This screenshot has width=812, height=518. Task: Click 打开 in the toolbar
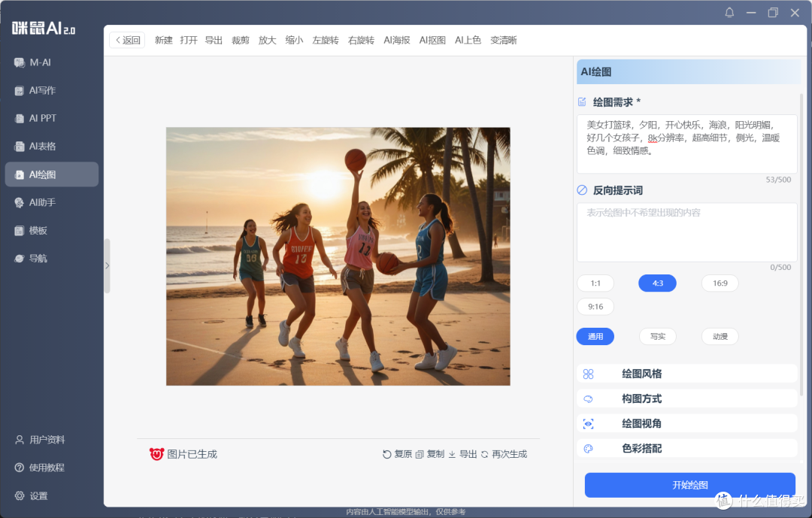(x=189, y=41)
